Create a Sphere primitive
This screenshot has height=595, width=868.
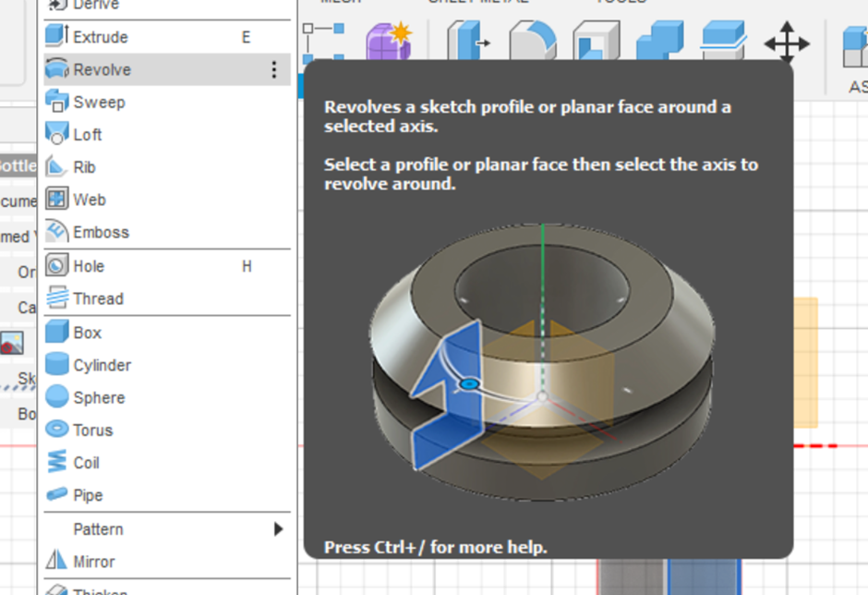(x=166, y=398)
